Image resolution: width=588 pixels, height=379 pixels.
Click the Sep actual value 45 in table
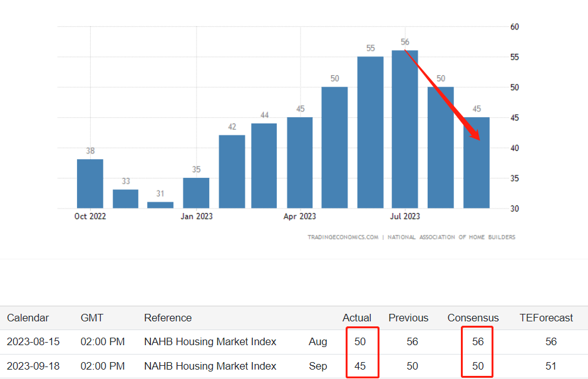pyautogui.click(x=359, y=366)
